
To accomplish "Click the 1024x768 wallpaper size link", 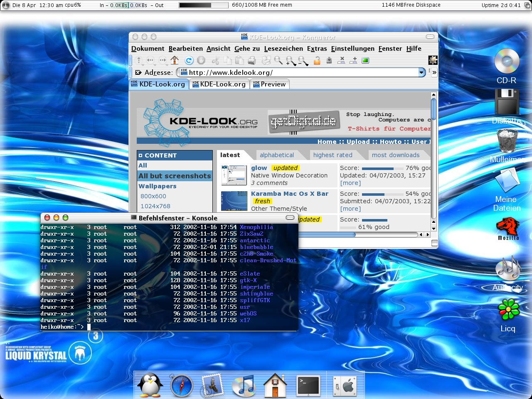I will (x=155, y=206).
